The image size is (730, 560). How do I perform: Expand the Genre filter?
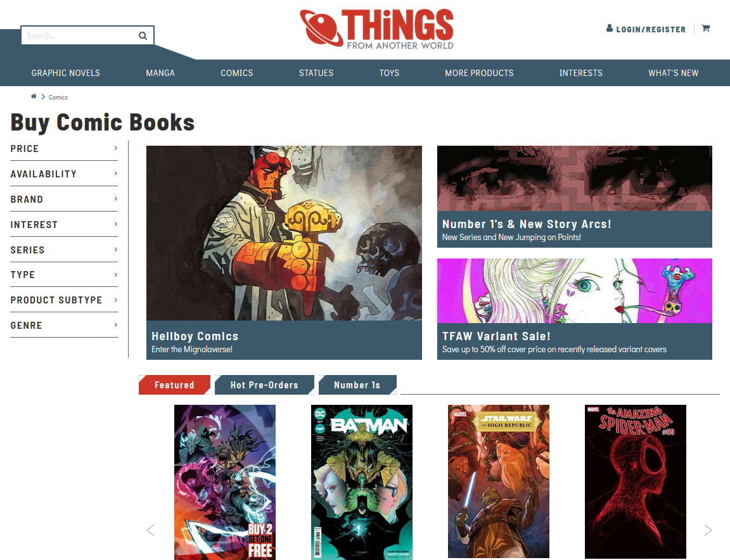tap(64, 326)
